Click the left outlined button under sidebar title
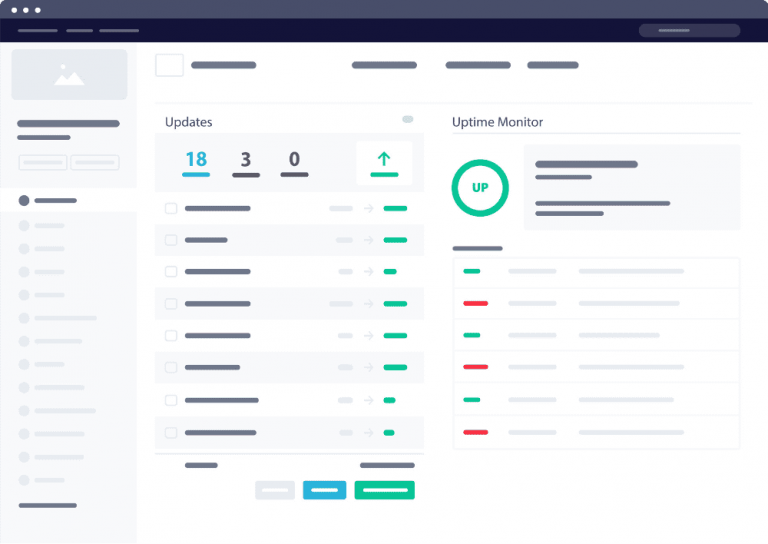Viewport: 768px width, 544px height. [x=43, y=162]
